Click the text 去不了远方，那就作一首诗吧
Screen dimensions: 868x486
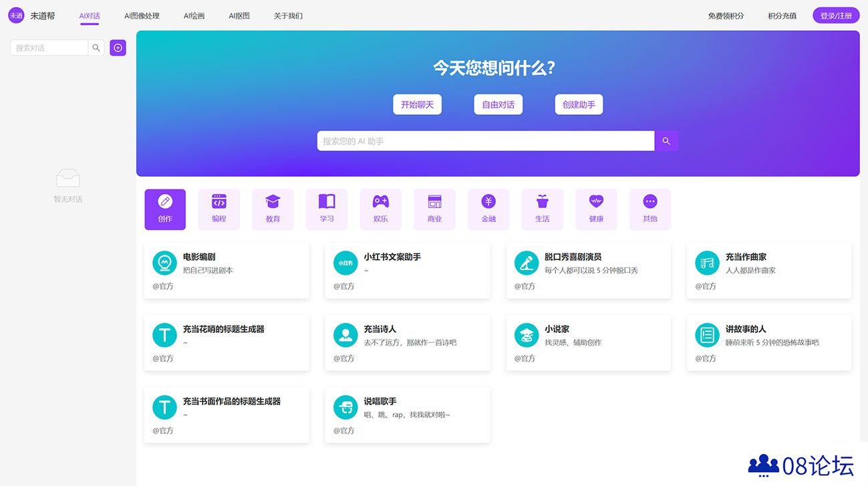410,343
